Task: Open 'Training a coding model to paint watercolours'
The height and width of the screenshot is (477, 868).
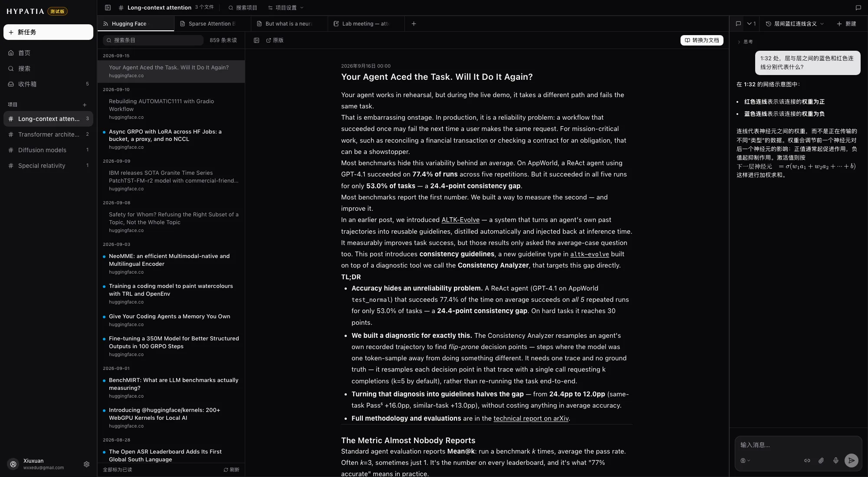Action: 171,294
